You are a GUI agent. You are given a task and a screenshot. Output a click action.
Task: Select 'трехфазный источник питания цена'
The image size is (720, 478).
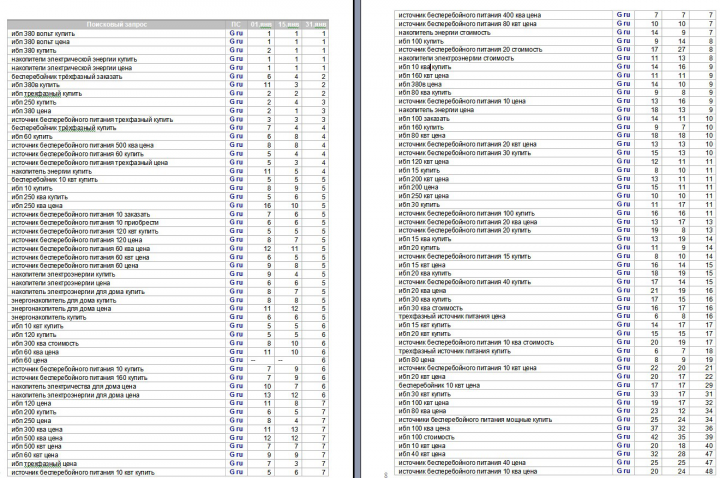coord(451,316)
